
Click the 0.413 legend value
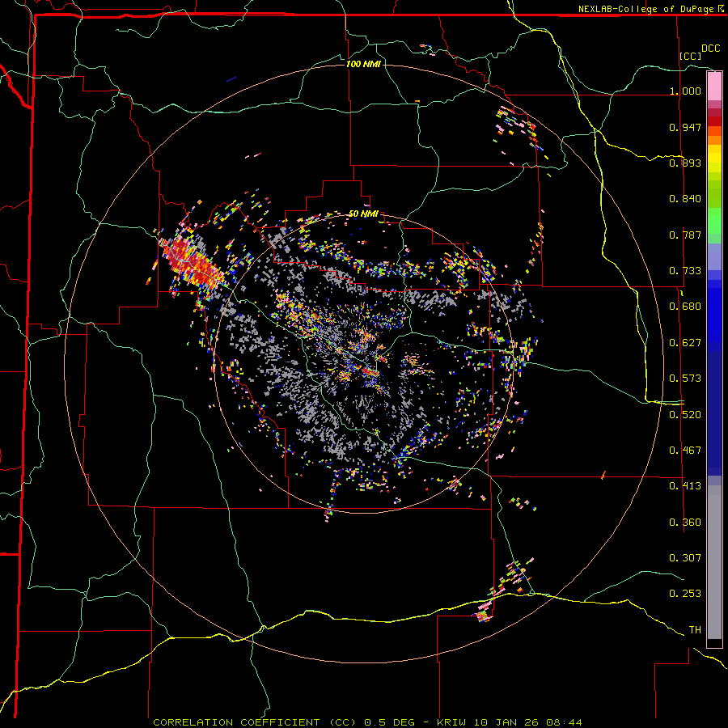click(685, 486)
